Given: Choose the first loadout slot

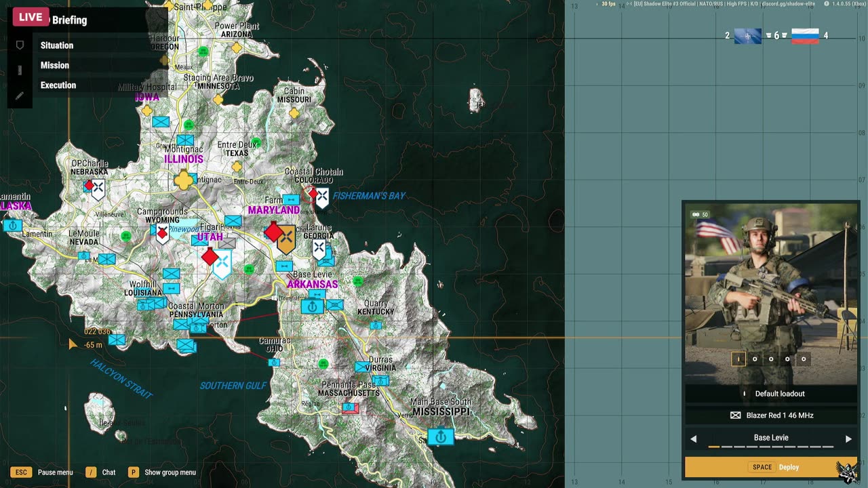Looking at the screenshot, I should [738, 359].
